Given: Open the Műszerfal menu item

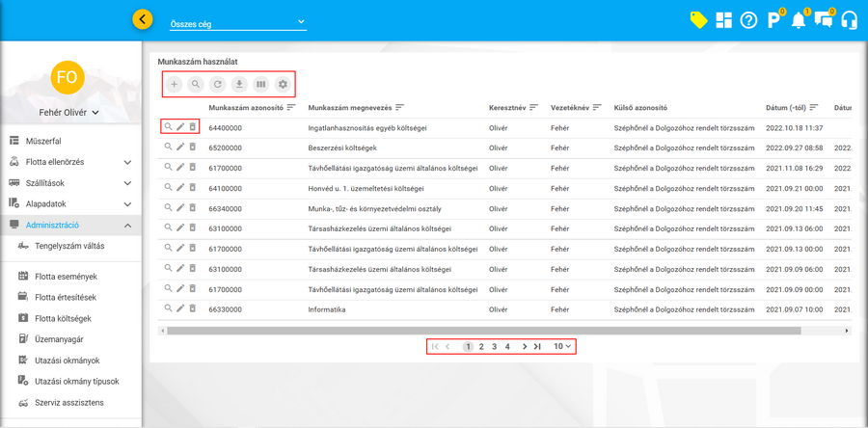Looking at the screenshot, I should 43,141.
